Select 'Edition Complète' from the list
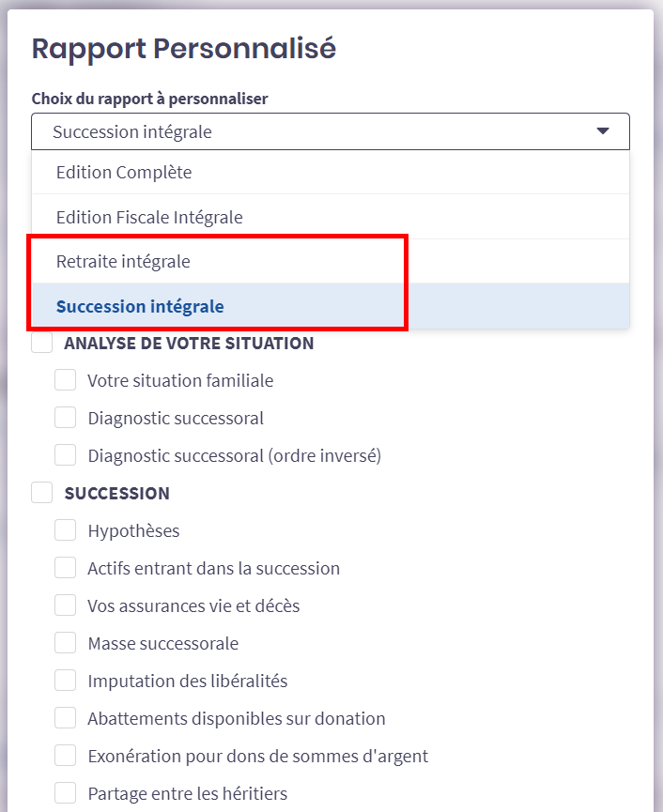 124,173
